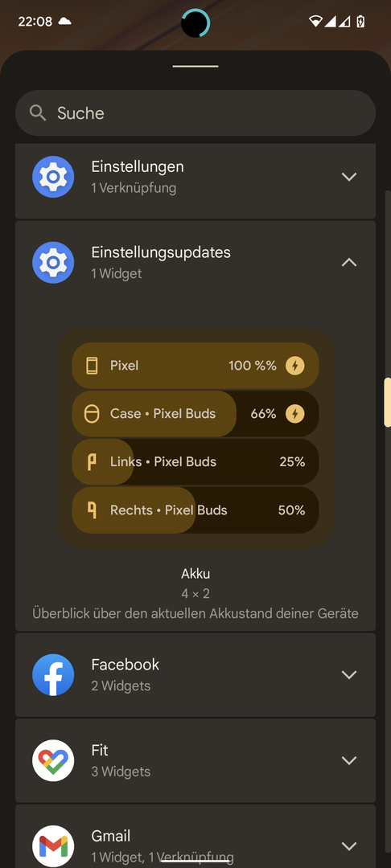Tap the Pixel charging bolt icon
391x868 pixels.
295,366
